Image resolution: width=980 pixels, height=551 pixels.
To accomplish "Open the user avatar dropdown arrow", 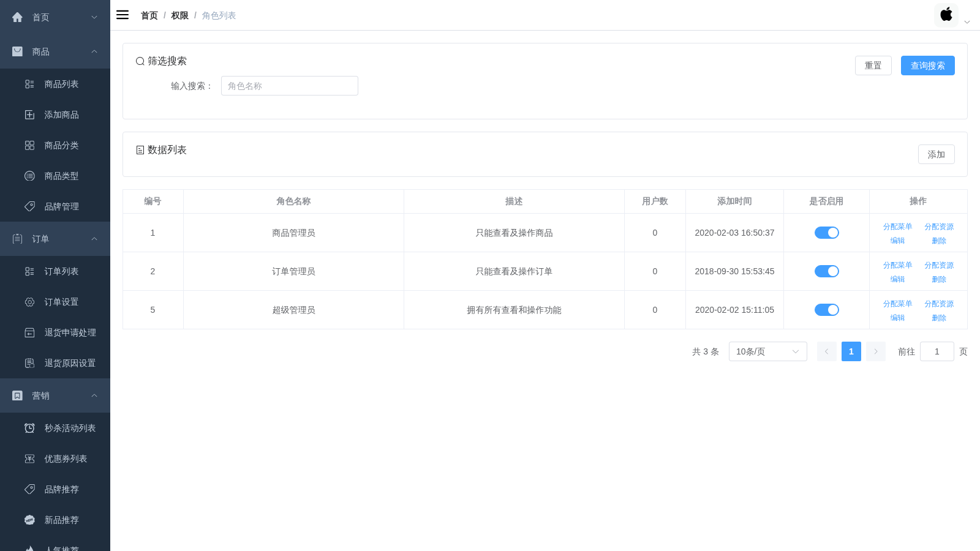I will tap(967, 22).
